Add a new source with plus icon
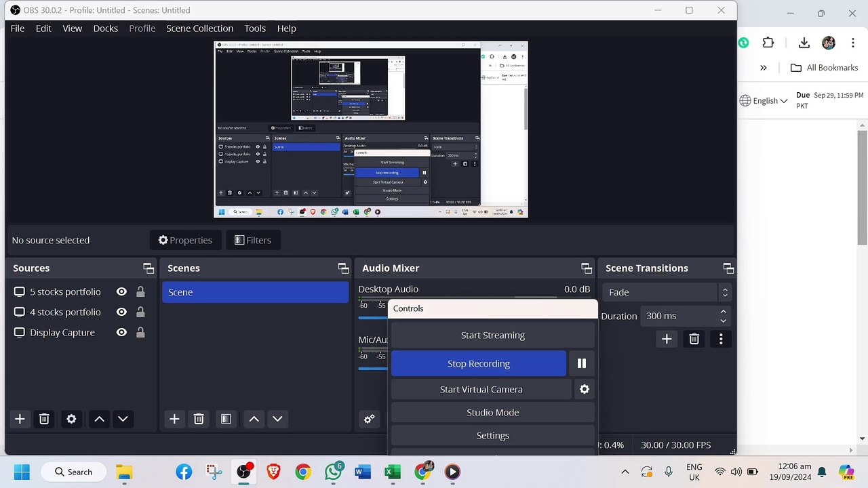Image resolution: width=868 pixels, height=488 pixels. (x=20, y=419)
